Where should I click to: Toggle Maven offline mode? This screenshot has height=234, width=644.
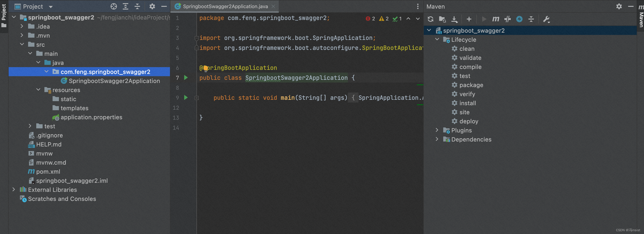[x=519, y=19]
